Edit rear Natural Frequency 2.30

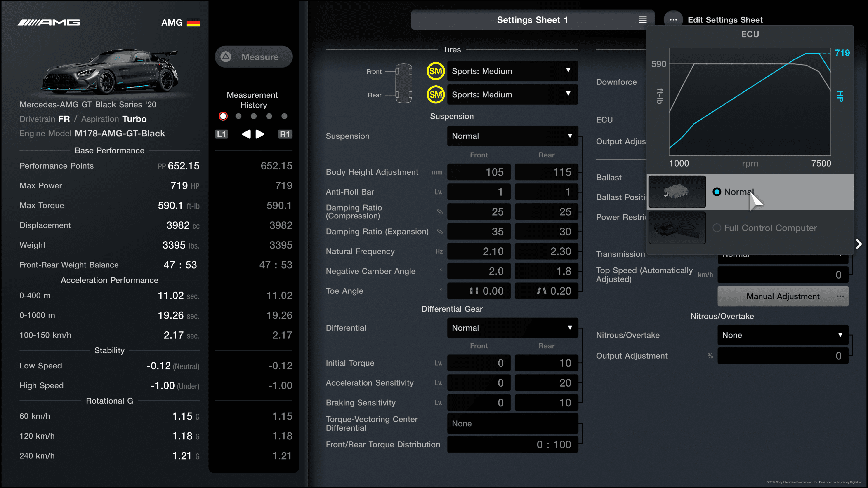546,251
